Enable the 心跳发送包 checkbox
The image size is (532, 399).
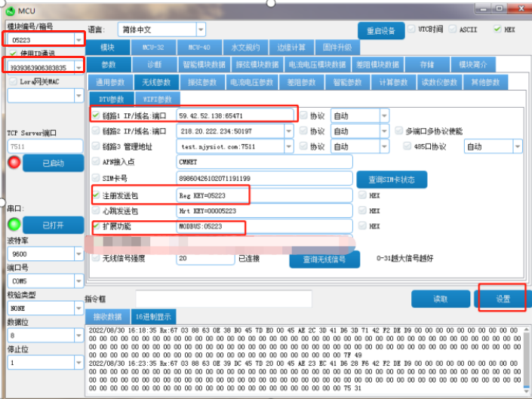pyautogui.click(x=96, y=210)
